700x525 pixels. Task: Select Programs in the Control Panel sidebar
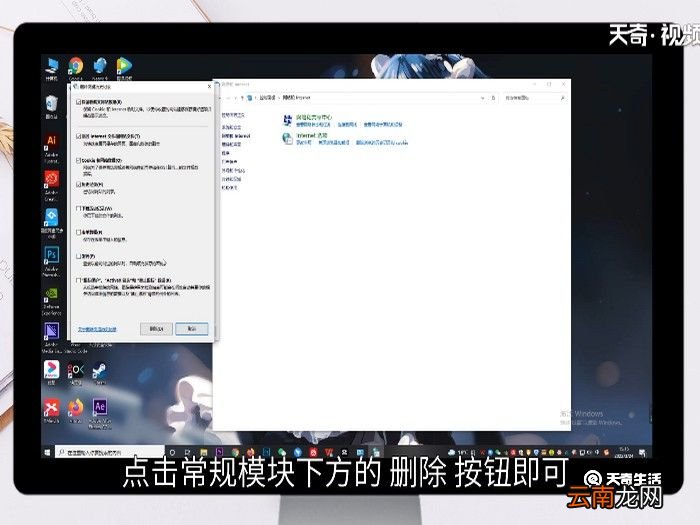click(x=225, y=153)
